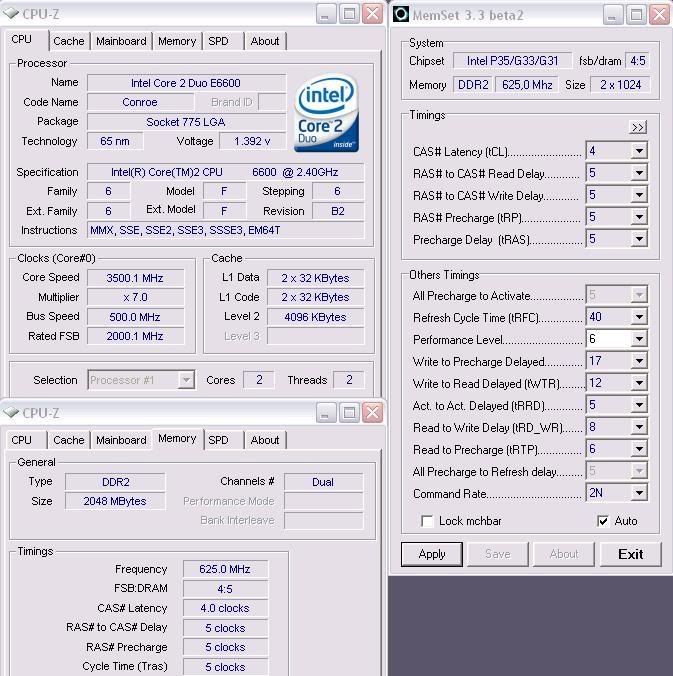Open the RAS# Precharge (tRP) dropdown
Viewport: 673px width, 676px height.
click(639, 217)
